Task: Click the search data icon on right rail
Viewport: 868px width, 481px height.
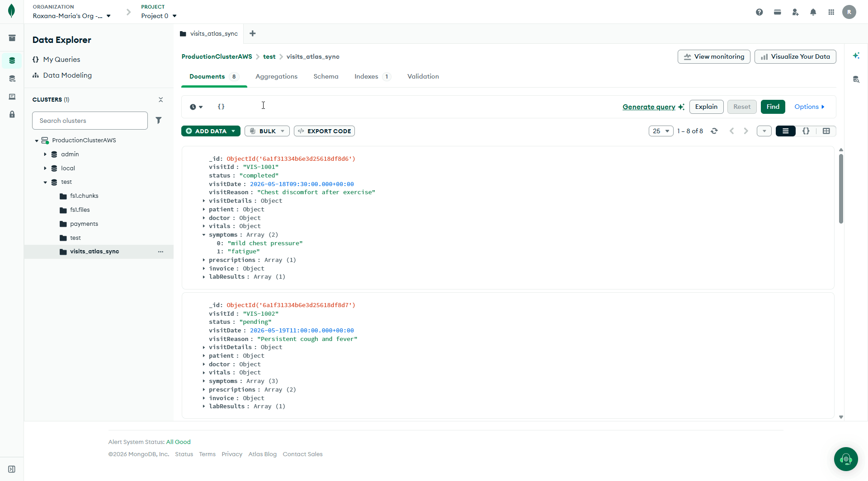Action: coord(856,79)
